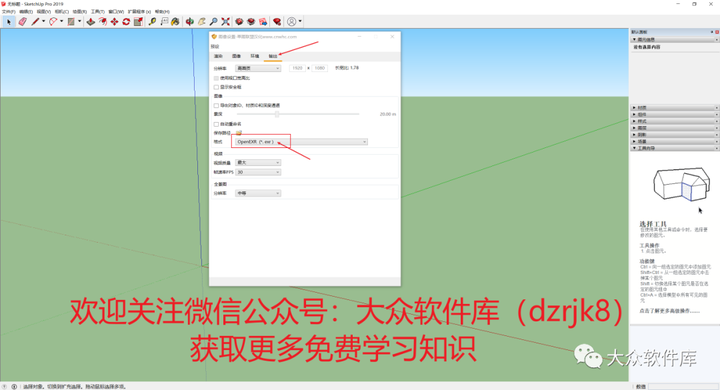Screen dimensions: 720x390
Task: Click the save path folder icon in dialog
Action: point(239,133)
